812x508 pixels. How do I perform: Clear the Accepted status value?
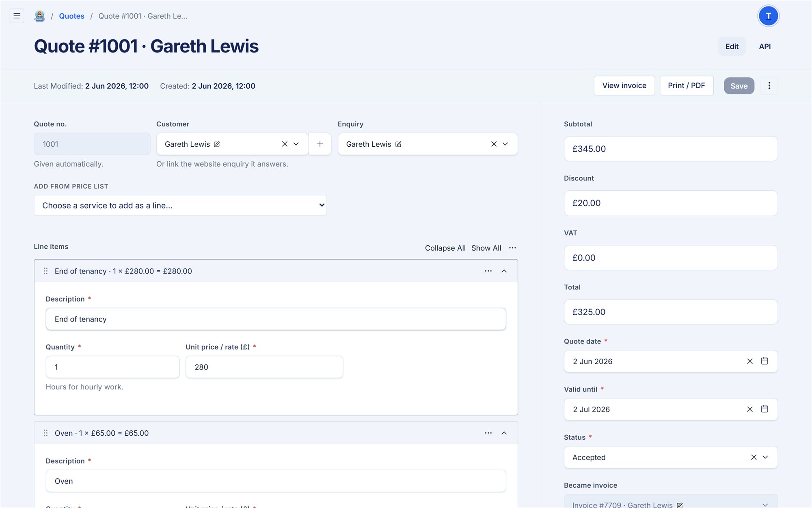tap(754, 457)
